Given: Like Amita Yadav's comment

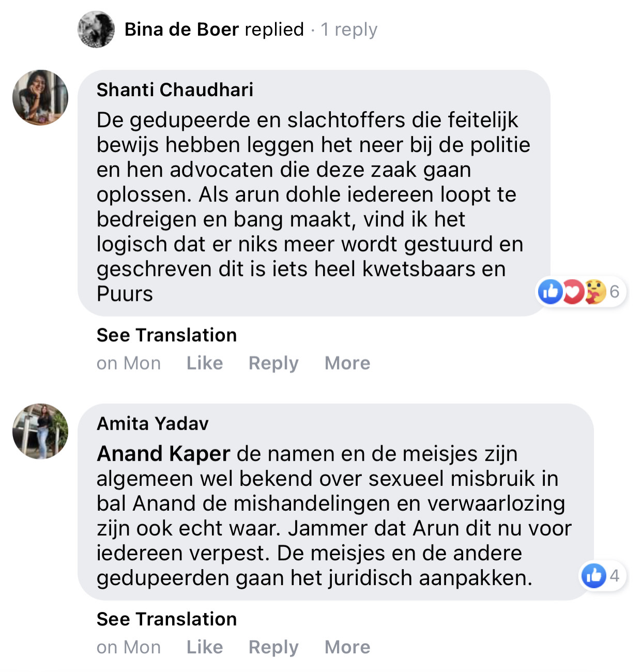Looking at the screenshot, I should pyautogui.click(x=205, y=647).
